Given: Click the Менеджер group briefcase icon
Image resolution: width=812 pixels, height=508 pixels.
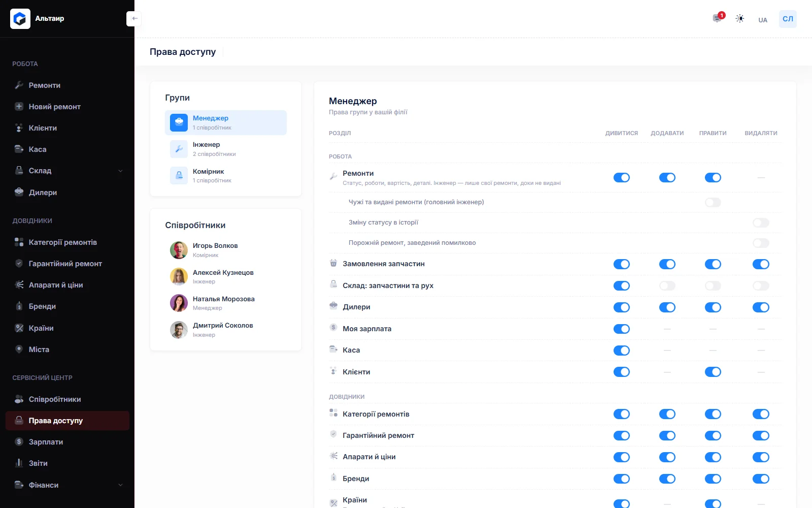Looking at the screenshot, I should click(179, 122).
